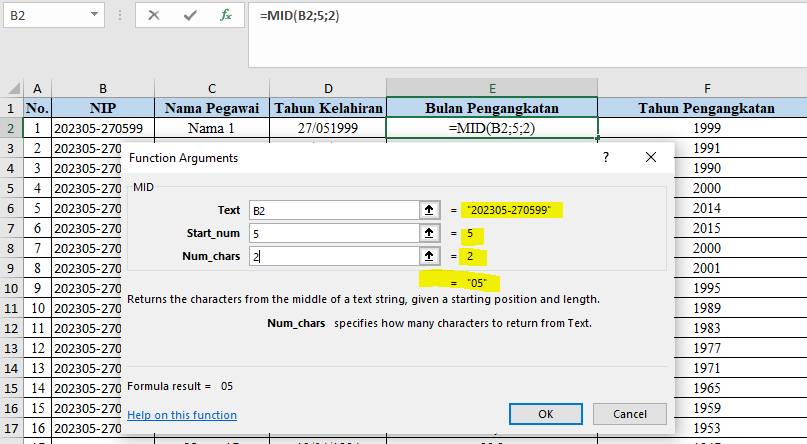This screenshot has width=807, height=444.
Task: Select column D header
Action: click(328, 88)
